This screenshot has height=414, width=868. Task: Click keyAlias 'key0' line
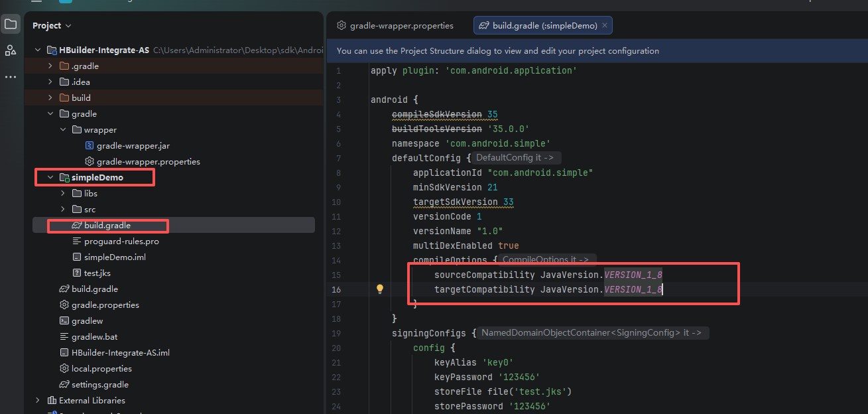(474, 362)
